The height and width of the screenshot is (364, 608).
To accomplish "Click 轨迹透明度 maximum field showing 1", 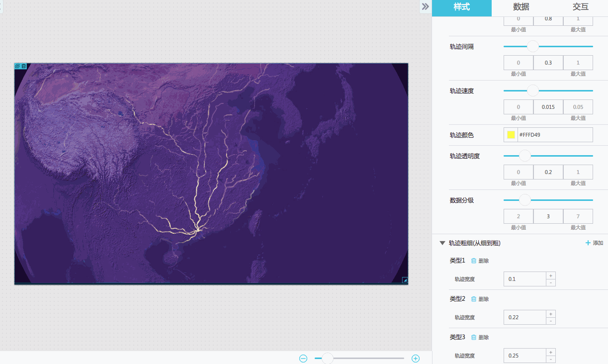I will [578, 172].
